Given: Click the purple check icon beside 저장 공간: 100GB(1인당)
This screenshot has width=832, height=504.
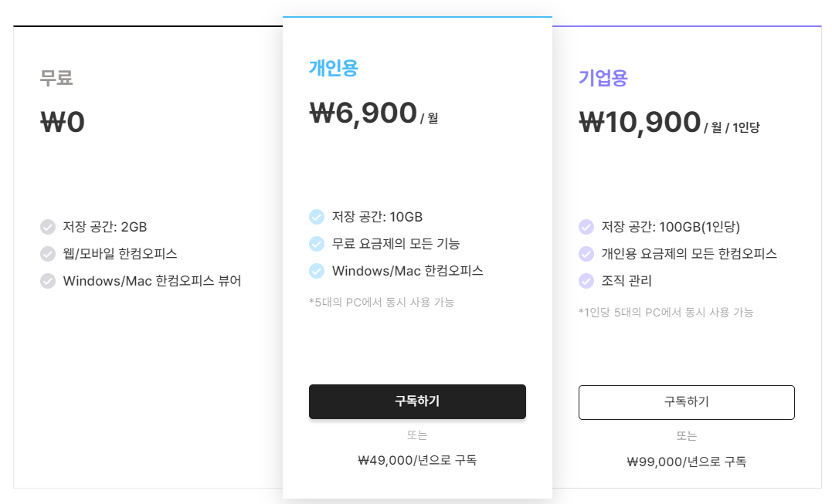Looking at the screenshot, I should click(x=586, y=226).
